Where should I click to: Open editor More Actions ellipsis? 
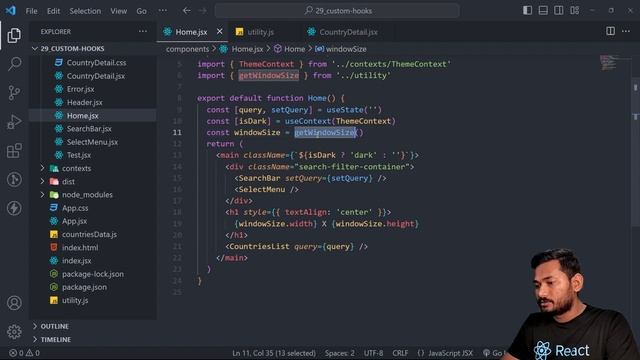pos(626,31)
